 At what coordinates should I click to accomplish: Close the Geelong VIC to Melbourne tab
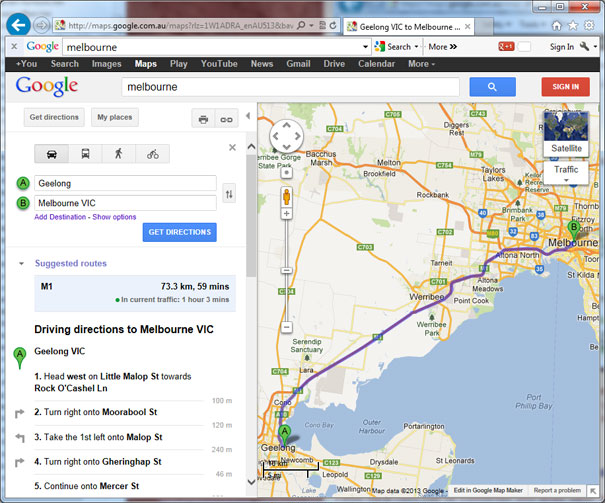[x=467, y=27]
